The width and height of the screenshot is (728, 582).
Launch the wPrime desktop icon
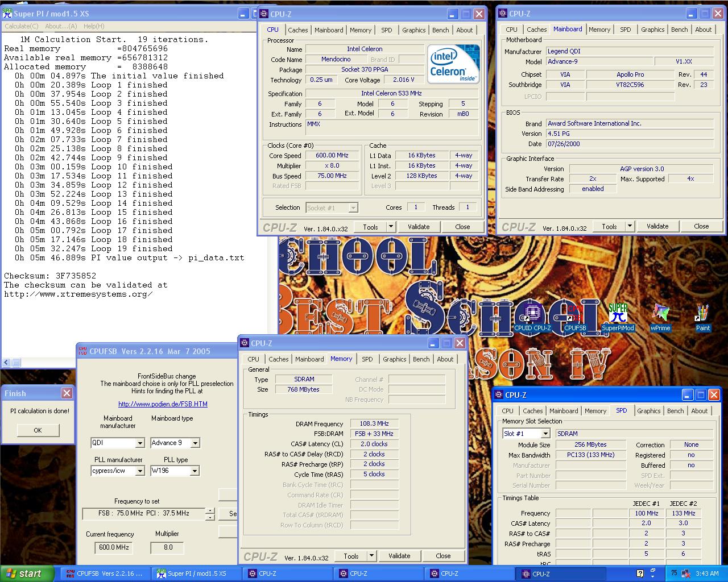[660, 317]
